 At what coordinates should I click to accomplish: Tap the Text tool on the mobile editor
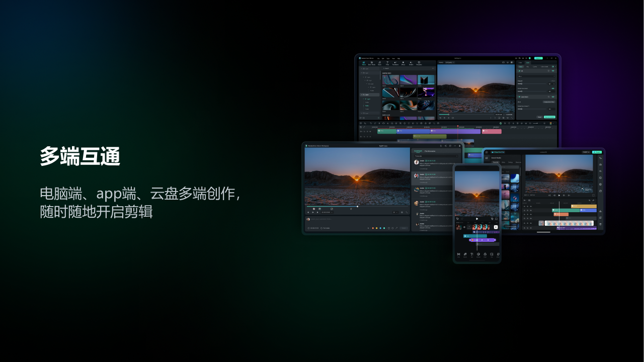click(471, 254)
